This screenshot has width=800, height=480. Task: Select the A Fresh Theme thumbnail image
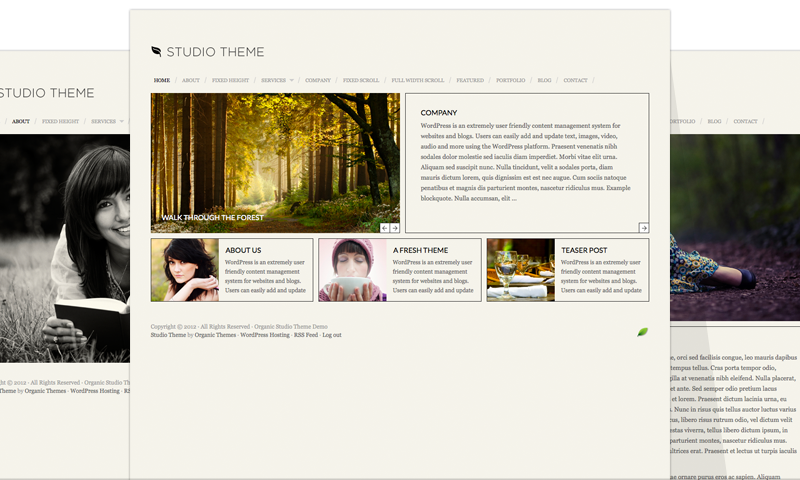tap(352, 270)
